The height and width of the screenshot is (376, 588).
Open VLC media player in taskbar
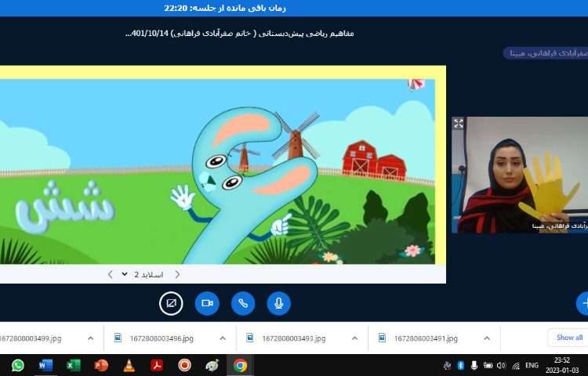[x=129, y=365]
